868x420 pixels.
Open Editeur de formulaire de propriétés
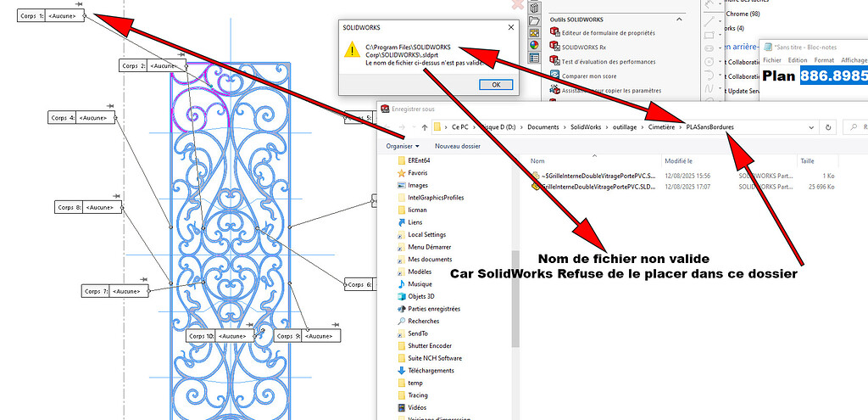pos(609,31)
